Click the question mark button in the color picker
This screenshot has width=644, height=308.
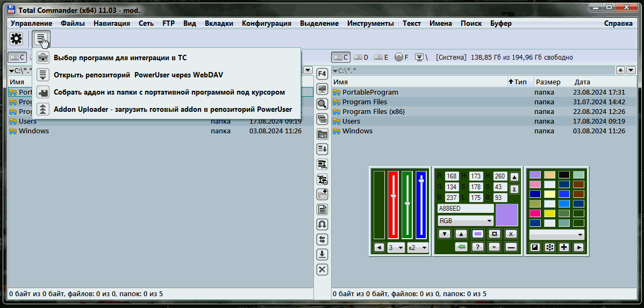click(x=477, y=247)
